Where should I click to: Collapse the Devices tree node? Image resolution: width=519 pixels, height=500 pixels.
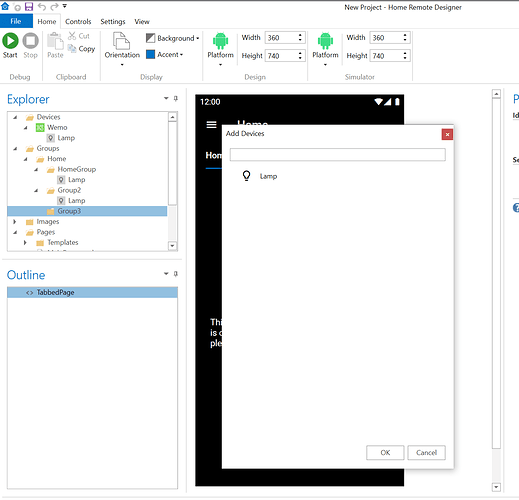15,117
